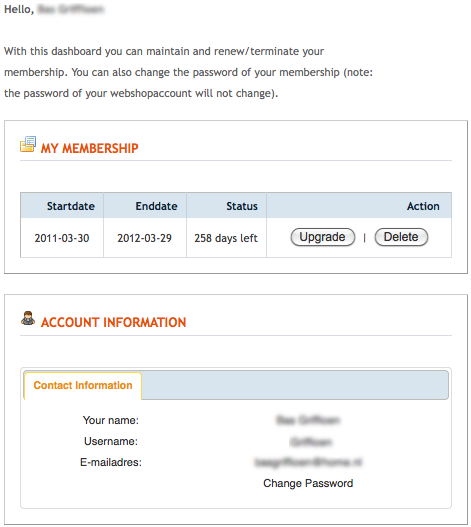Click the blurred name after Hello
Image resolution: width=471 pixels, height=527 pixels.
click(x=71, y=9)
